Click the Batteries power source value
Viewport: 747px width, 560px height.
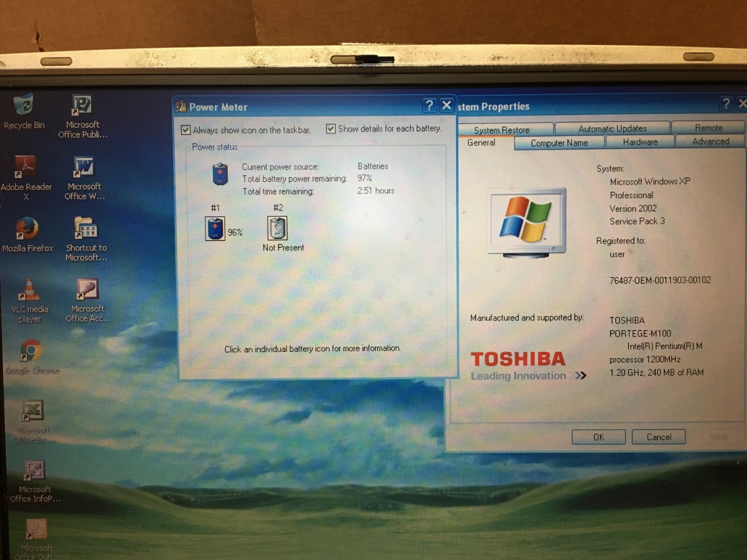tap(373, 166)
